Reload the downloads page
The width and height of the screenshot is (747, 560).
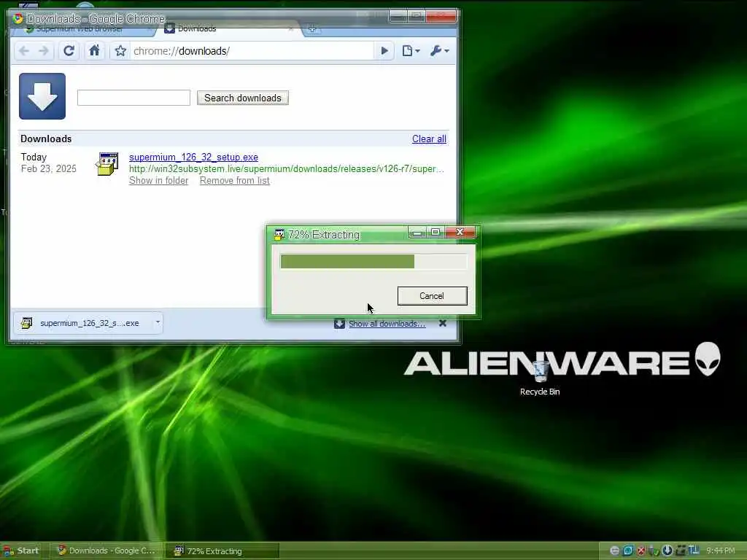(69, 51)
